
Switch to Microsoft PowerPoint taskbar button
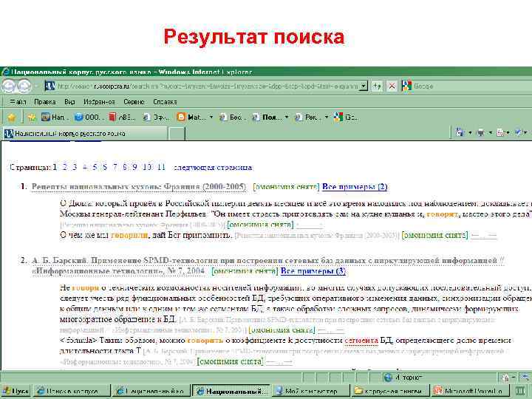tap(471, 391)
